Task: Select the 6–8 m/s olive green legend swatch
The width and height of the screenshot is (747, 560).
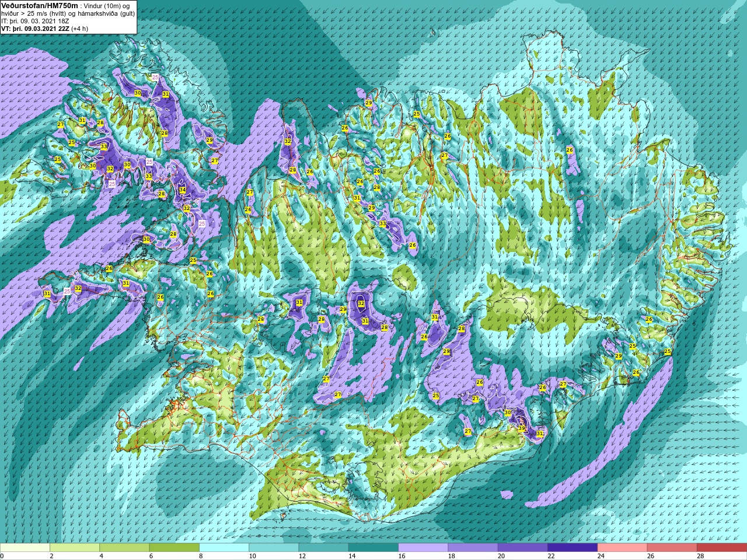Action: coord(174,548)
